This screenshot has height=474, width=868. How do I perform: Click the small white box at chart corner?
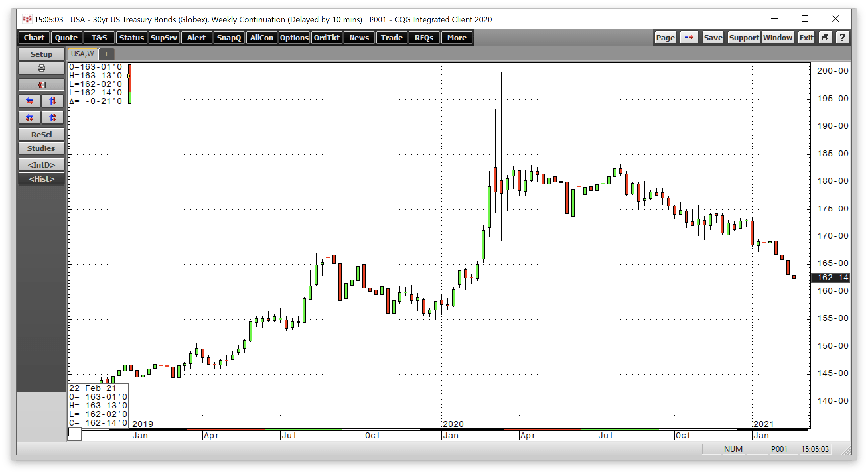75,434
